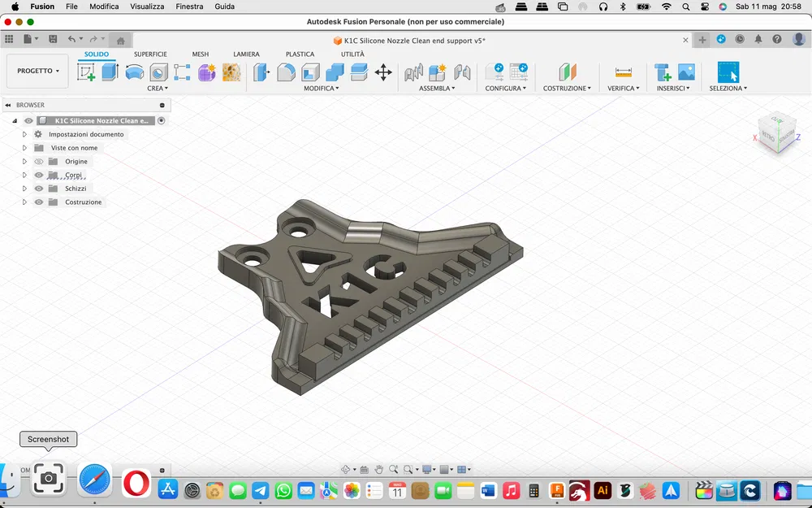Expand the Impostazioni documento tree item

pyautogui.click(x=24, y=134)
